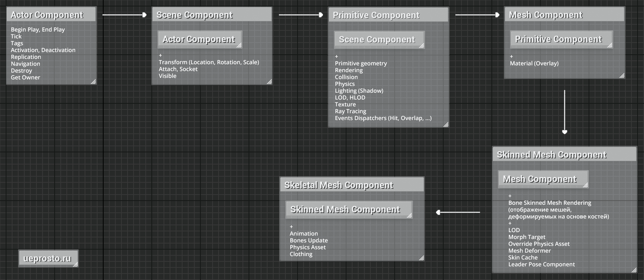Click the 'Attach, Socket' text line
The width and height of the screenshot is (644, 280).
coord(178,69)
